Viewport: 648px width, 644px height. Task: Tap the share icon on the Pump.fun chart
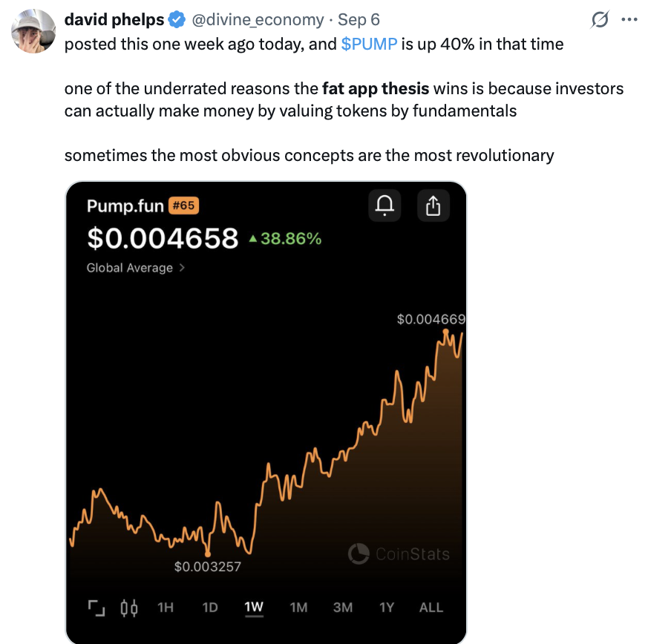click(433, 206)
